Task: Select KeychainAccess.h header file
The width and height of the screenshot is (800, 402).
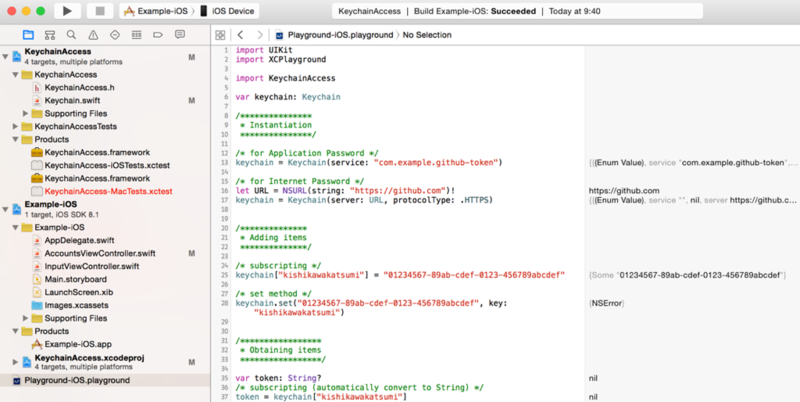Action: click(79, 87)
